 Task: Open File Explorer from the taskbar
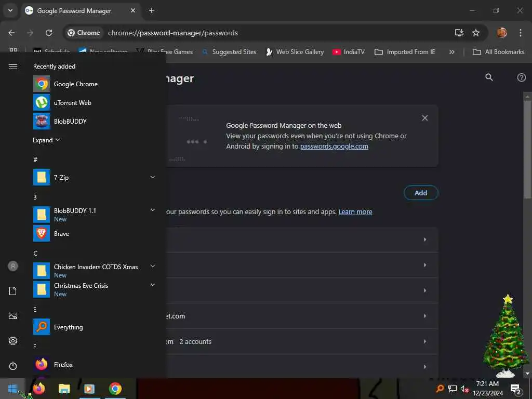click(x=64, y=389)
